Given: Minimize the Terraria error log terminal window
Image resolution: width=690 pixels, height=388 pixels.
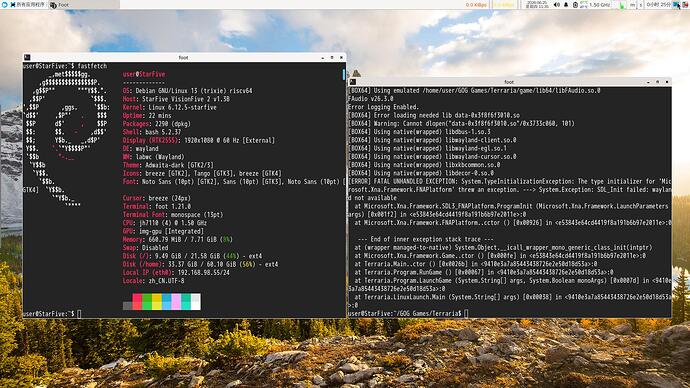Looking at the screenshot, I should pos(648,82).
